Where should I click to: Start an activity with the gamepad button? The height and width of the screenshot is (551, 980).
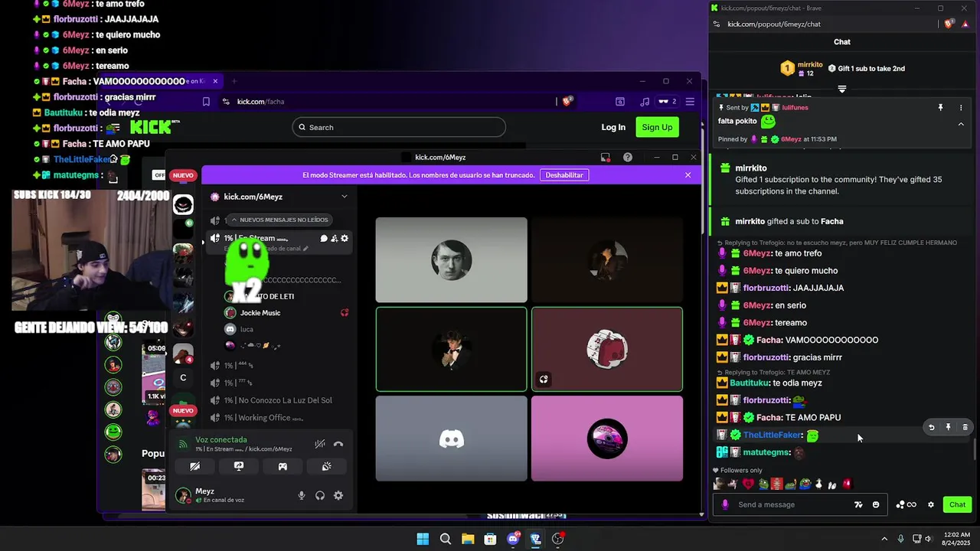283,466
